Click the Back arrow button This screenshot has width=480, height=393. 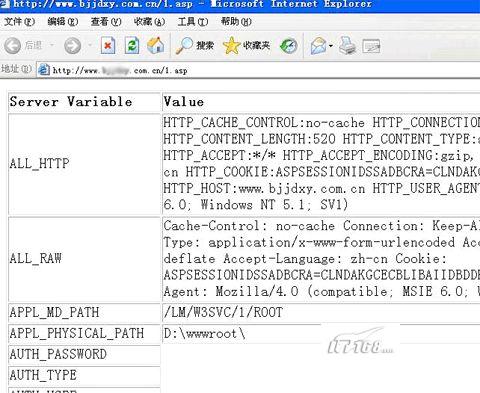coord(13,45)
